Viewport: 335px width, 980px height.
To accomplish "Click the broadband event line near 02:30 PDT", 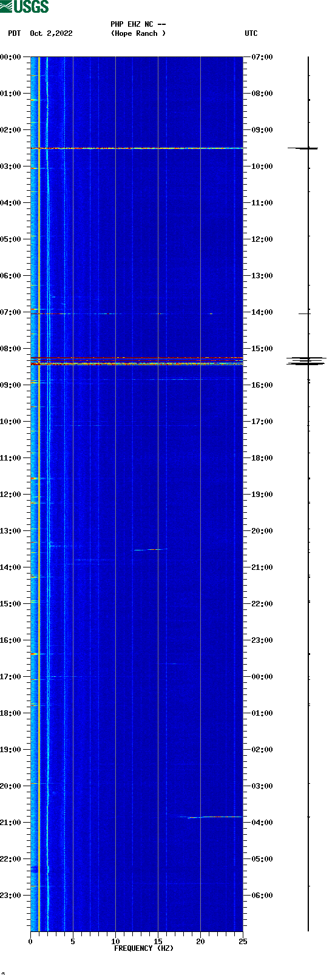I will pos(137,148).
